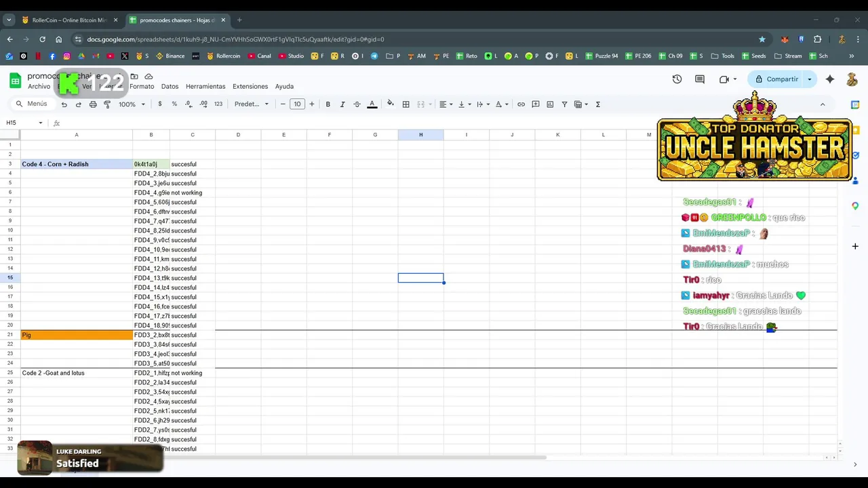Select the paint format roller icon
This screenshot has height=488, width=868.
click(x=107, y=104)
